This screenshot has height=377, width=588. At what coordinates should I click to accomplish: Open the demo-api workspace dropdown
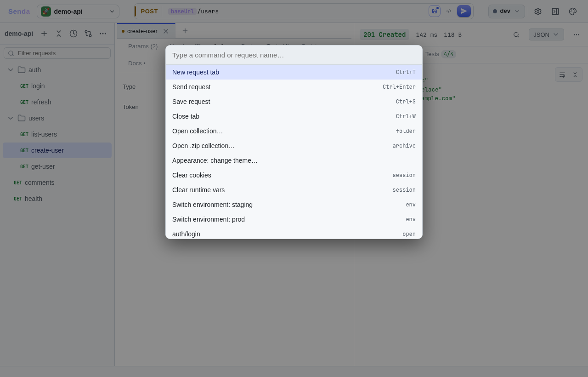pos(78,11)
